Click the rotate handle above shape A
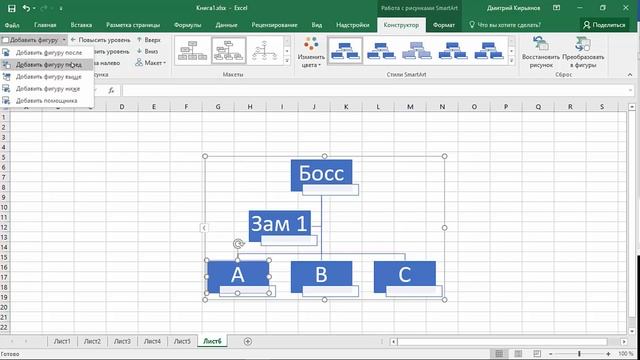 point(238,244)
